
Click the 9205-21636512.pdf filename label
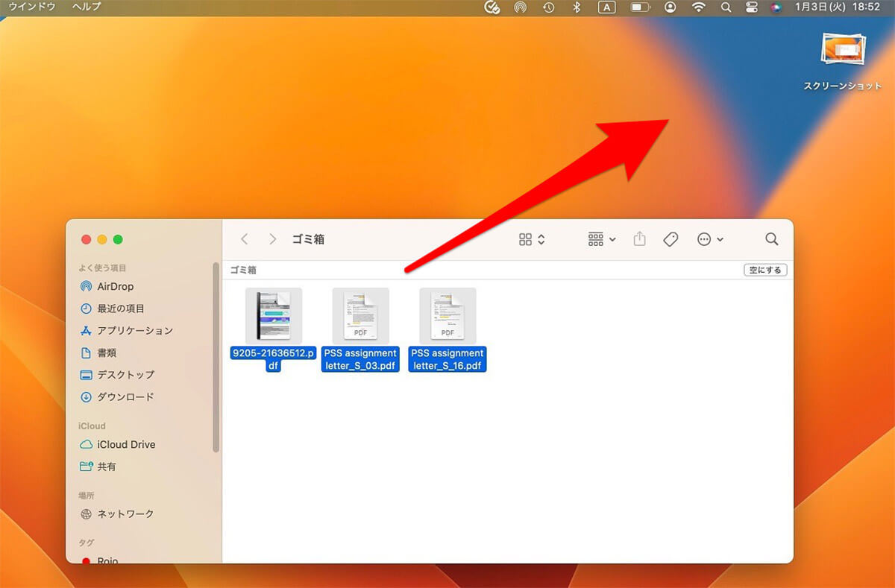[x=274, y=359]
